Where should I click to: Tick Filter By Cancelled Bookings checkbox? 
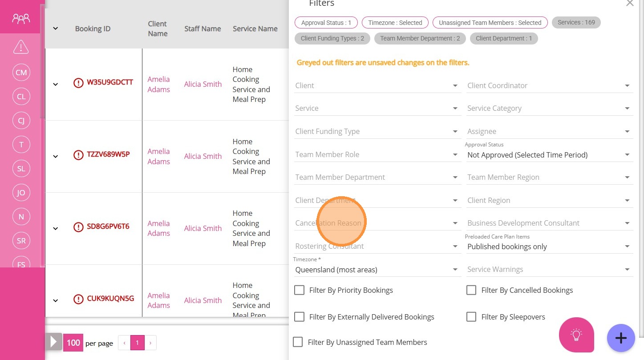[471, 291]
